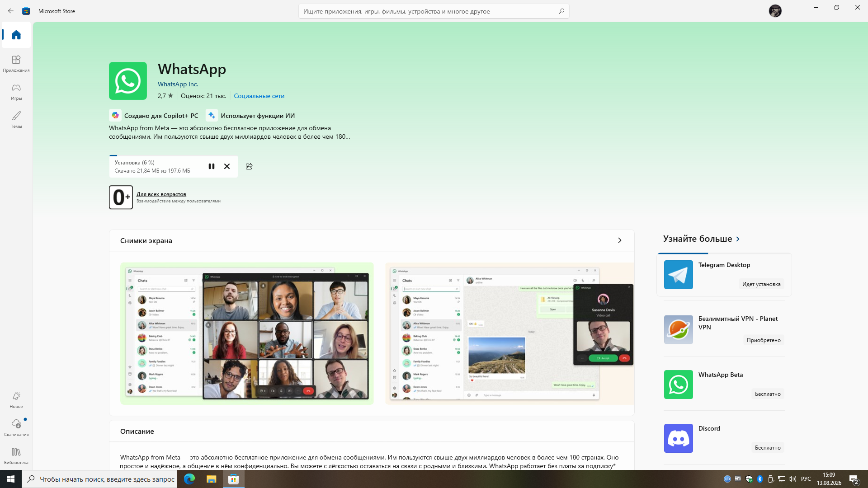Open the Новое section

point(16,400)
